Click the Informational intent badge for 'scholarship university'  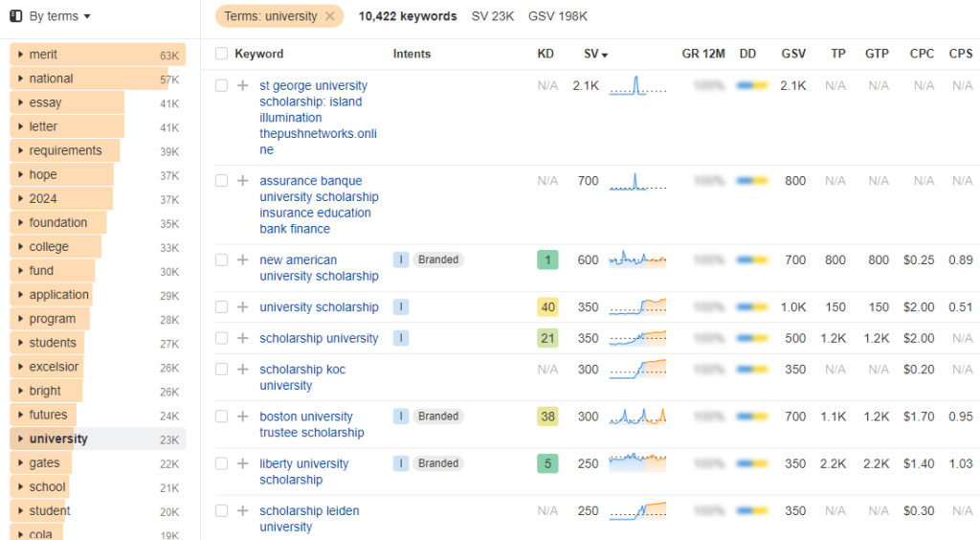point(401,338)
